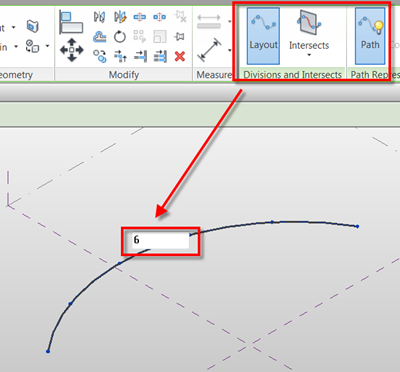Image resolution: width=400 pixels, height=372 pixels.
Task: Click the Divisions and Intersects panel label
Action: [293, 75]
